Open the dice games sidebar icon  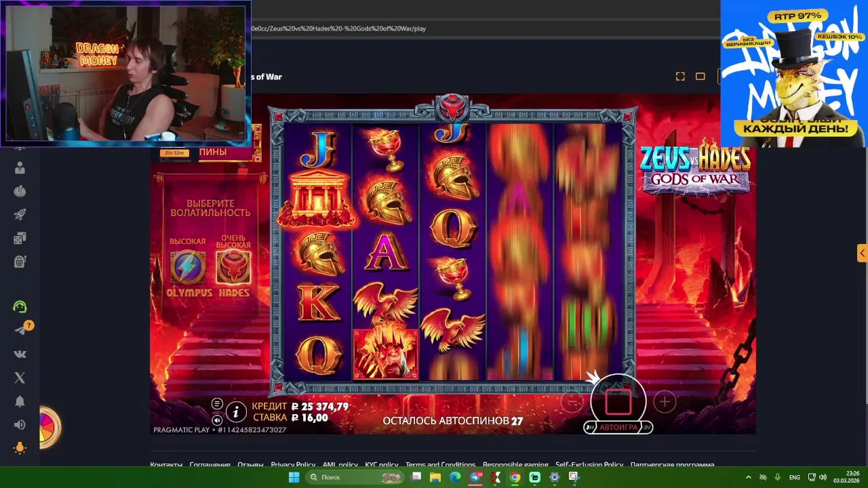[20, 239]
